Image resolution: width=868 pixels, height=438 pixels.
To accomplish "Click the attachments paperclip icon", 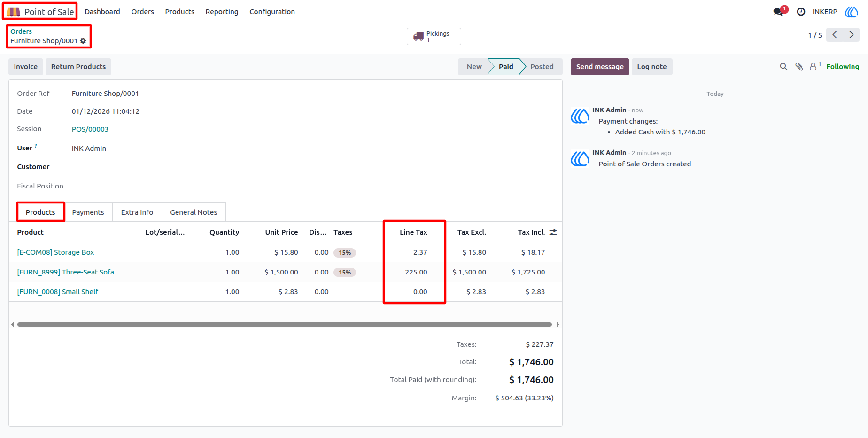I will click(x=799, y=67).
